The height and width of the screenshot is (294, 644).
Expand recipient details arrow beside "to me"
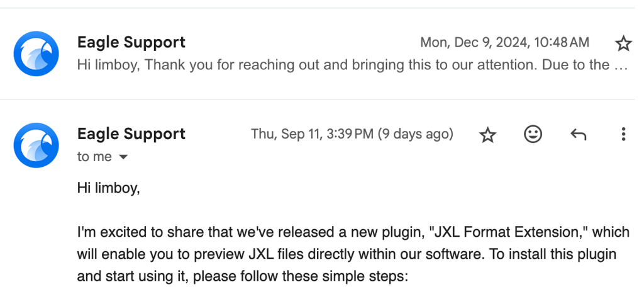(x=123, y=157)
